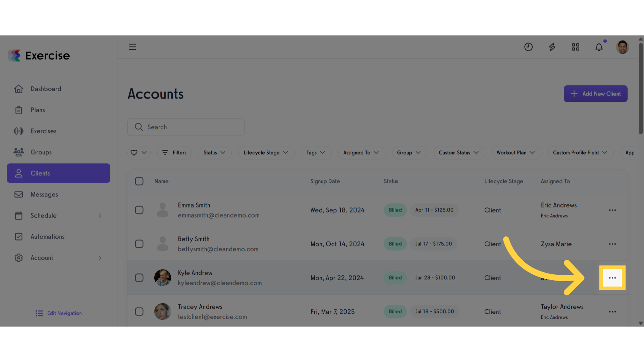
Task: Click the lightning bolt quick actions icon
Action: point(552,47)
